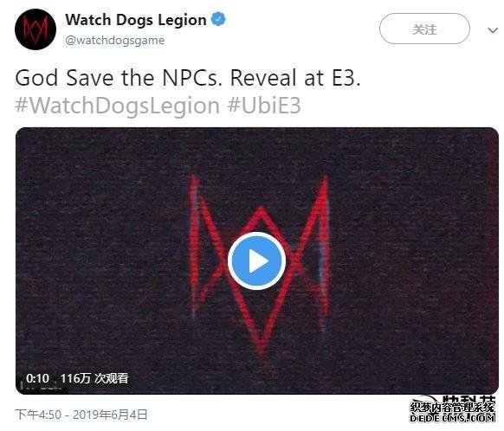Expand the tweet options chevron menu
The width and height of the screenshot is (504, 431).
pyautogui.click(x=493, y=30)
